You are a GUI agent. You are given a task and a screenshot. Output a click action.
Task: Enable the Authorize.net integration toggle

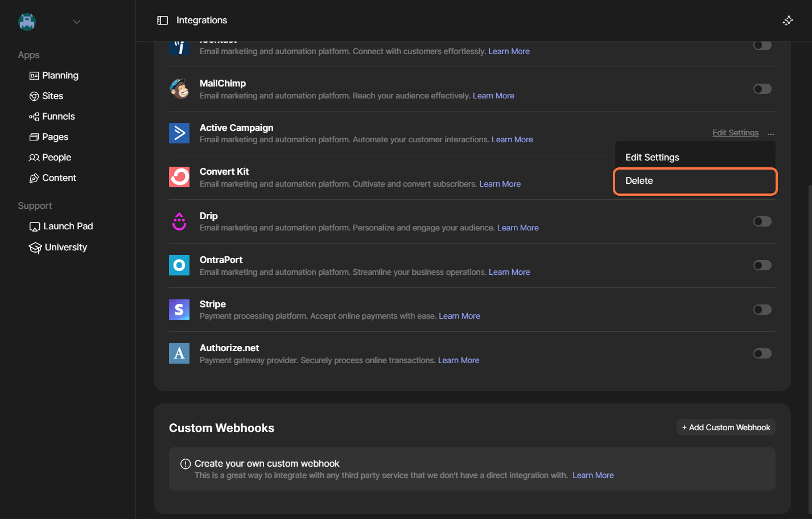[x=762, y=353]
